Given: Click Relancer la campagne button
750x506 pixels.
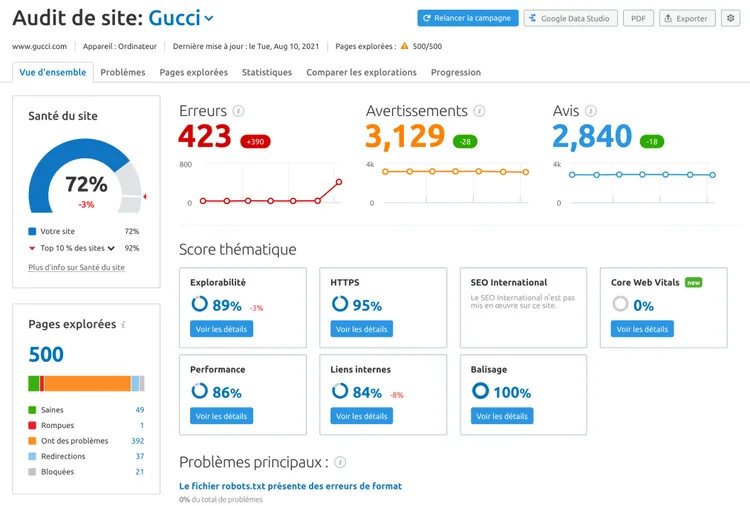Looking at the screenshot, I should pyautogui.click(x=468, y=18).
